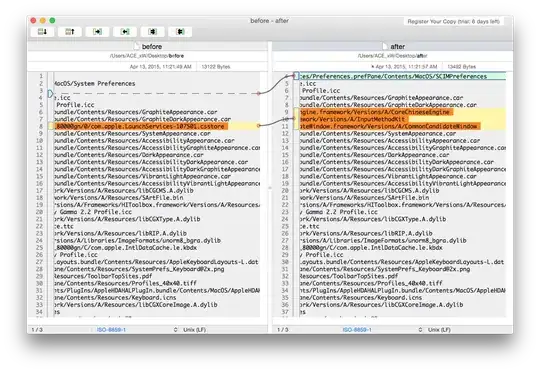Screen dimensions: 540x372
Task: Select the highlighted CommonCandidateWindow line
Action: (389, 126)
